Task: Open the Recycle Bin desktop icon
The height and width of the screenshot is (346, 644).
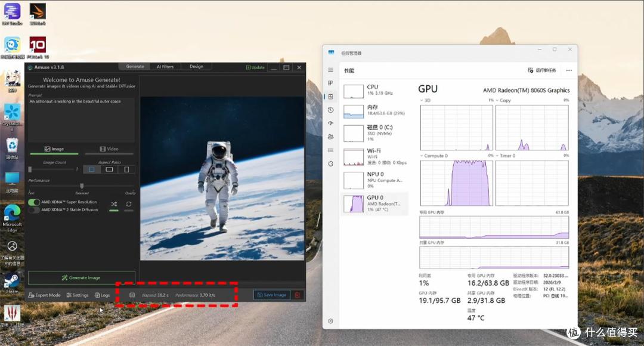Action: (12, 148)
